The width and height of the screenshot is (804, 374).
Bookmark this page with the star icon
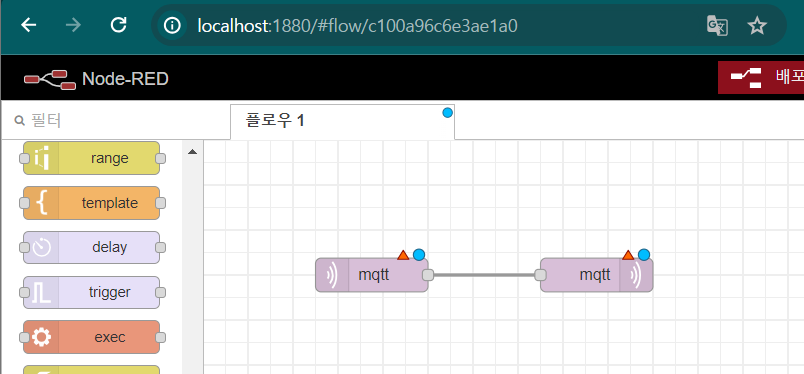point(757,25)
